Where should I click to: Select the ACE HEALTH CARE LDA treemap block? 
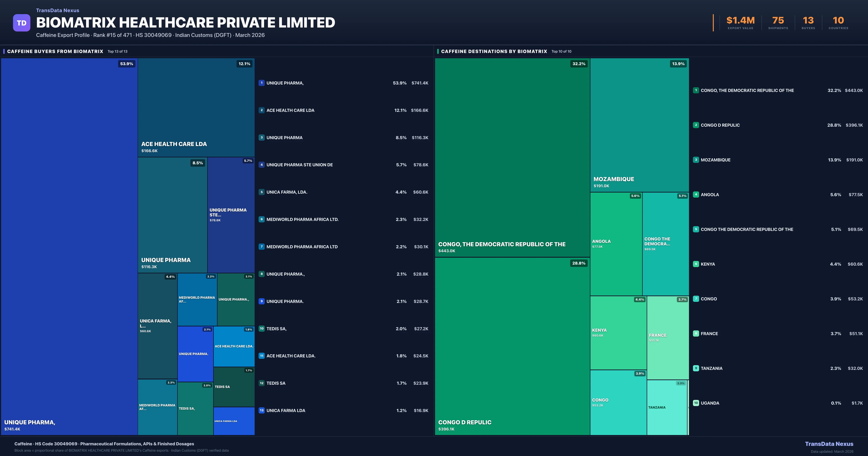click(x=196, y=107)
